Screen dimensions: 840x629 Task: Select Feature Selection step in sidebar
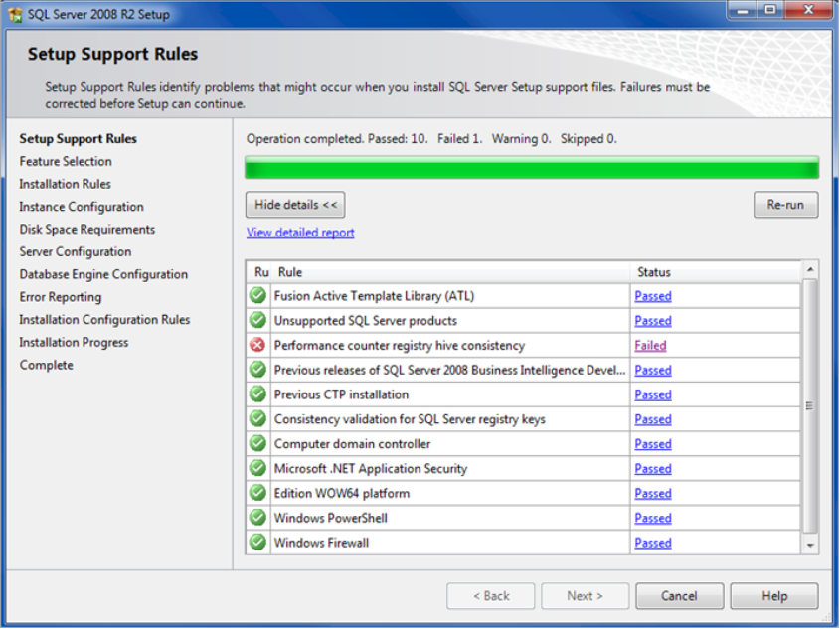pos(66,161)
